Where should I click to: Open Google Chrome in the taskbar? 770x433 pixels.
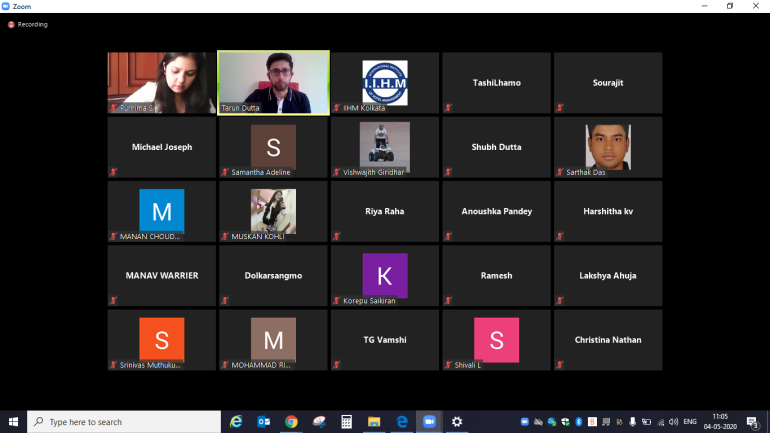(291, 422)
